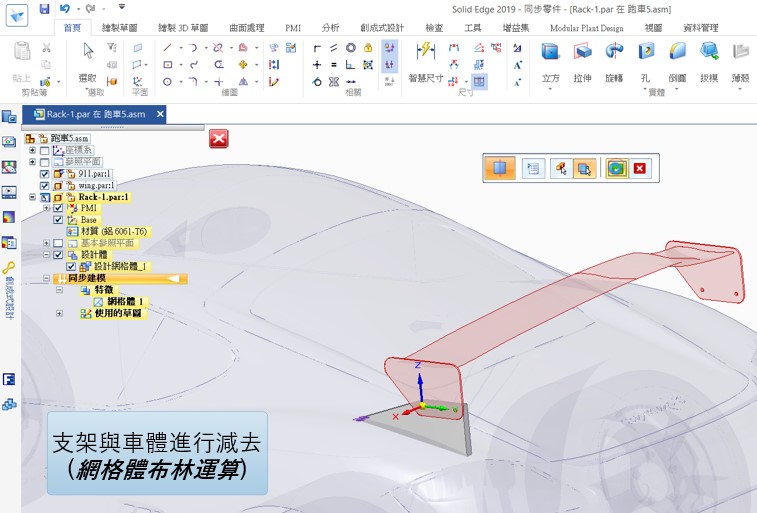This screenshot has height=513, width=757.
Task: Create a box with 立方 command
Action: [x=550, y=62]
